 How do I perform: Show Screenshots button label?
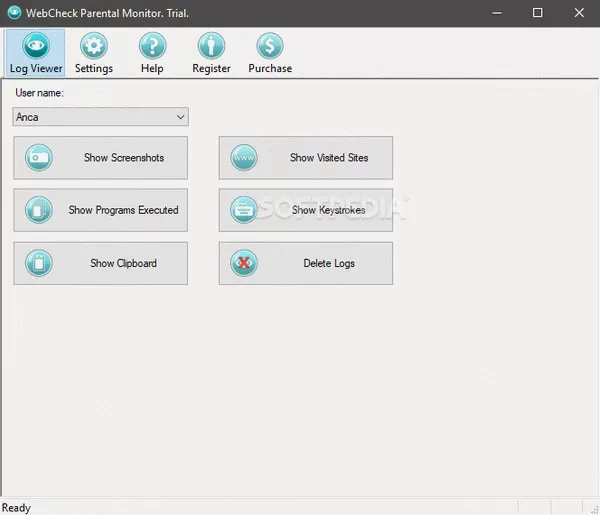(124, 158)
